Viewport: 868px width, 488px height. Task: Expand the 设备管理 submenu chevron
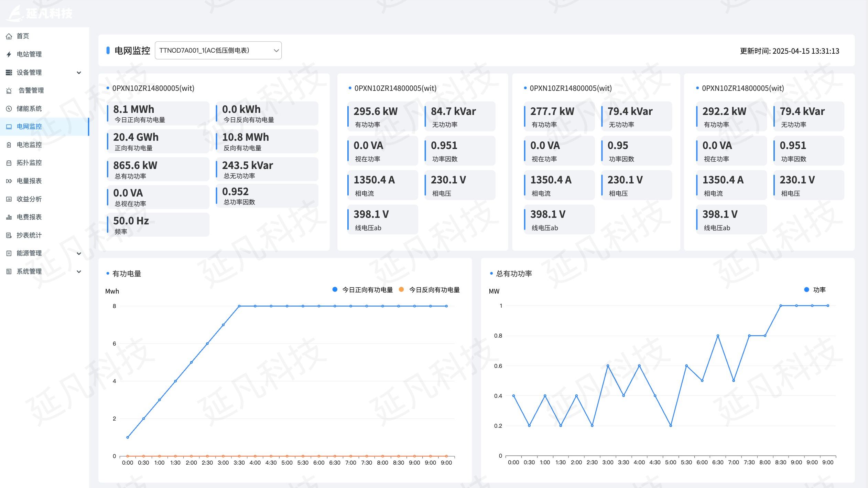tap(79, 73)
